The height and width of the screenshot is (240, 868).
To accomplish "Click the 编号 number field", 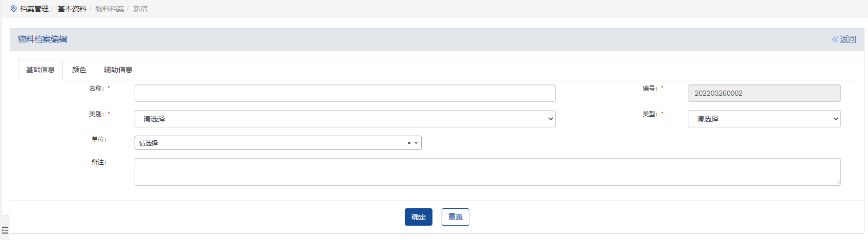I will [x=764, y=93].
